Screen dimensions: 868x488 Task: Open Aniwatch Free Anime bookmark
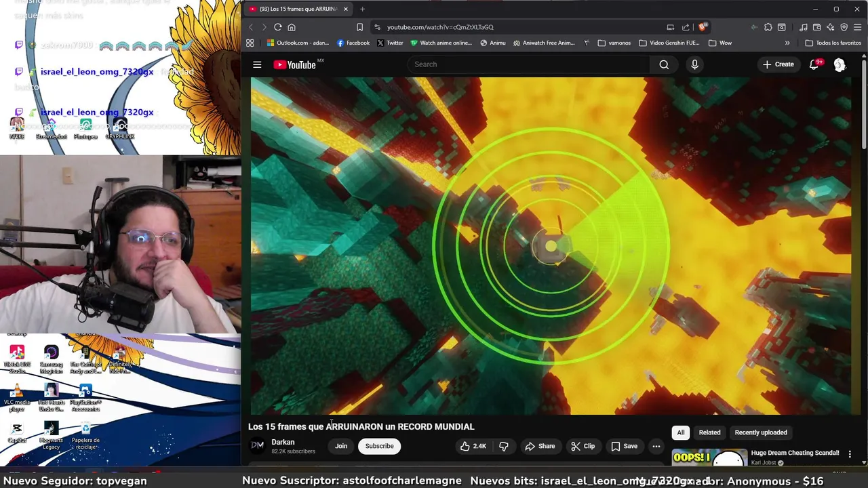click(x=544, y=43)
